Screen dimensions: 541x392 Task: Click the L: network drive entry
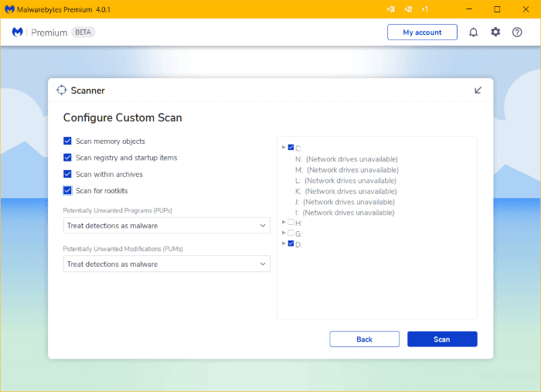(345, 180)
